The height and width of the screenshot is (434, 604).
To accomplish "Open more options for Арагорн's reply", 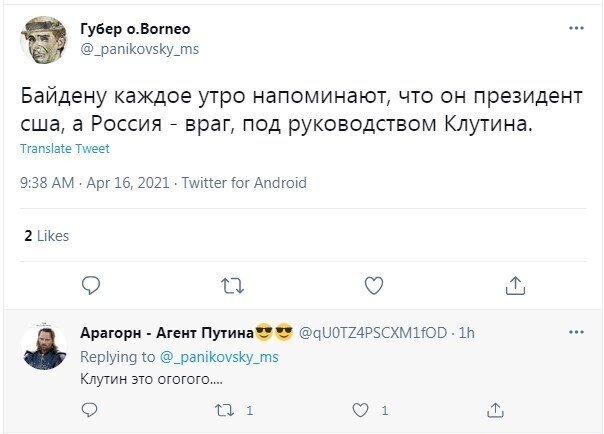I will pos(576,331).
